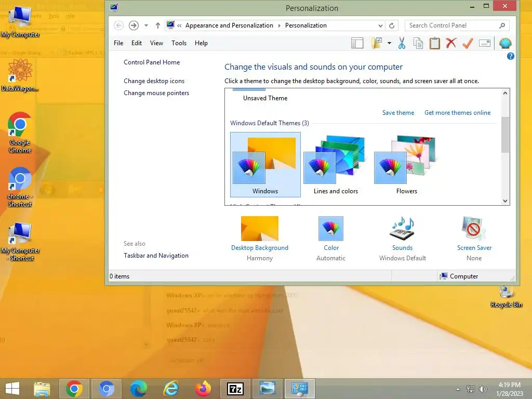The image size is (532, 399).
Task: Click Change desktop icons link
Action: point(154,81)
